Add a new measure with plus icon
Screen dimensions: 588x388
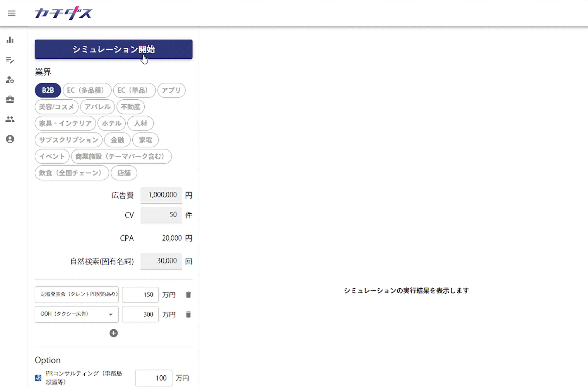[x=113, y=333]
